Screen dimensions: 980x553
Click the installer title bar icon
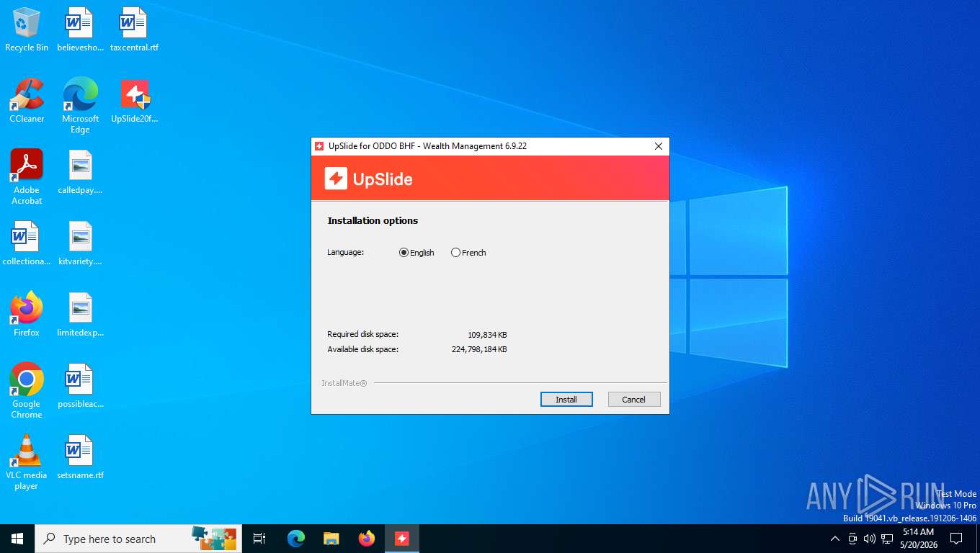coord(319,146)
